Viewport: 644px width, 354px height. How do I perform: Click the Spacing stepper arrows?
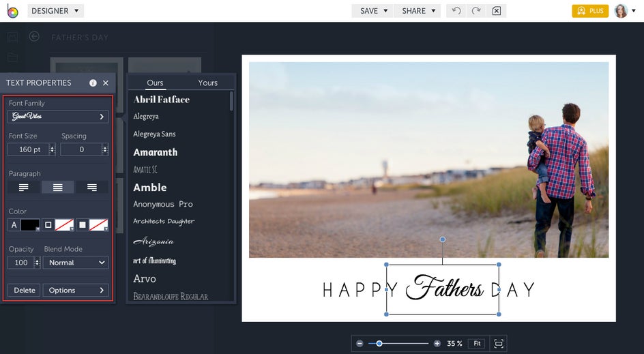(105, 149)
